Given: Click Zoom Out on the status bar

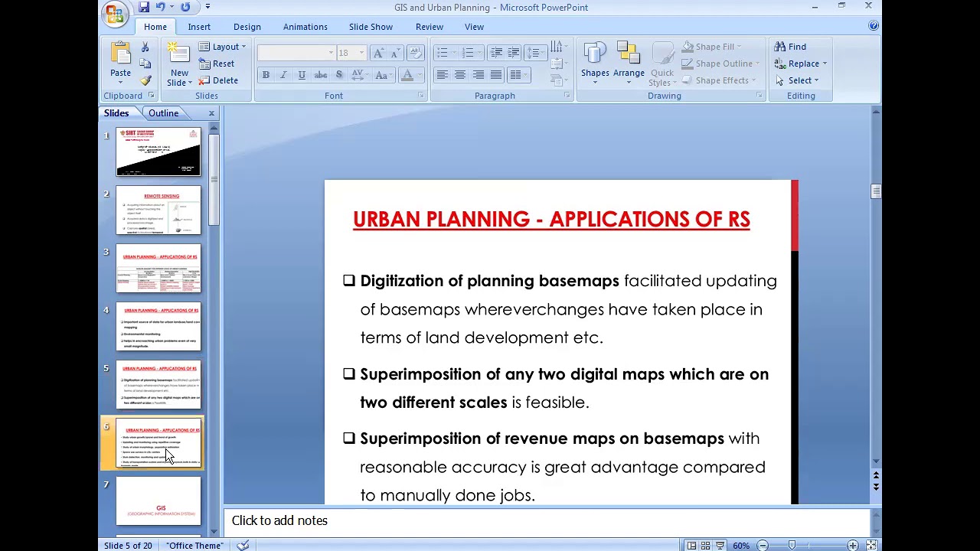Looking at the screenshot, I should (x=762, y=545).
